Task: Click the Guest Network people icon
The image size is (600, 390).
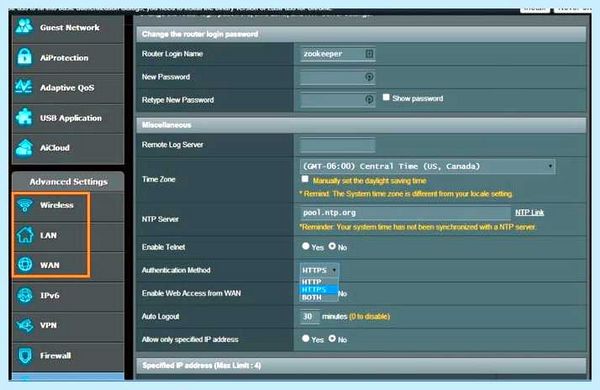Action: pos(24,26)
